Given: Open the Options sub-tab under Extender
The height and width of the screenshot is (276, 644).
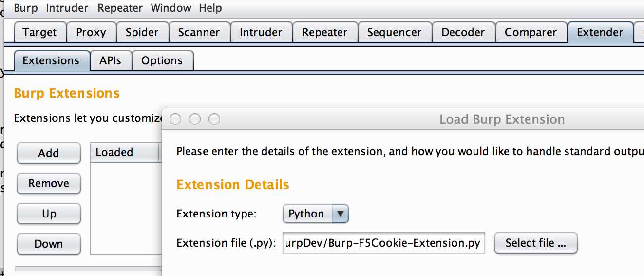Looking at the screenshot, I should 162,60.
